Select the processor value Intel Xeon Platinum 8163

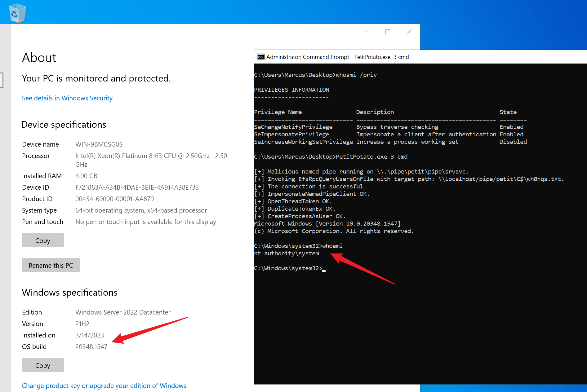[x=151, y=160]
